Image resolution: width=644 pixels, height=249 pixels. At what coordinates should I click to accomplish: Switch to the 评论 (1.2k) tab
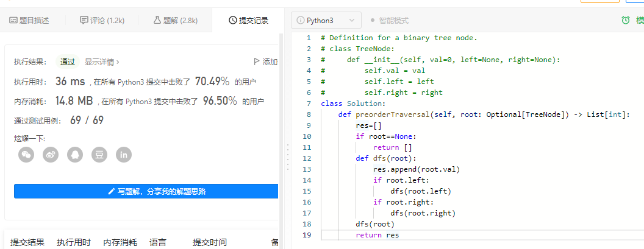click(x=102, y=20)
